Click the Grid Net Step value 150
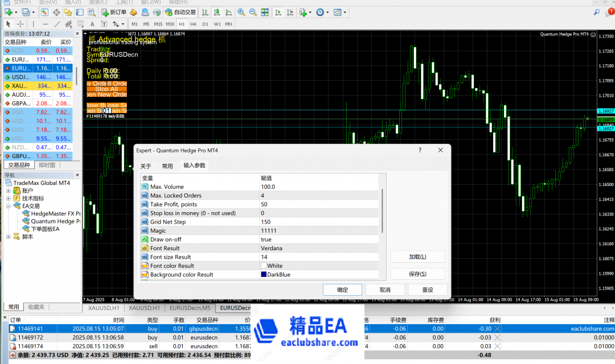615x364 pixels. (266, 222)
